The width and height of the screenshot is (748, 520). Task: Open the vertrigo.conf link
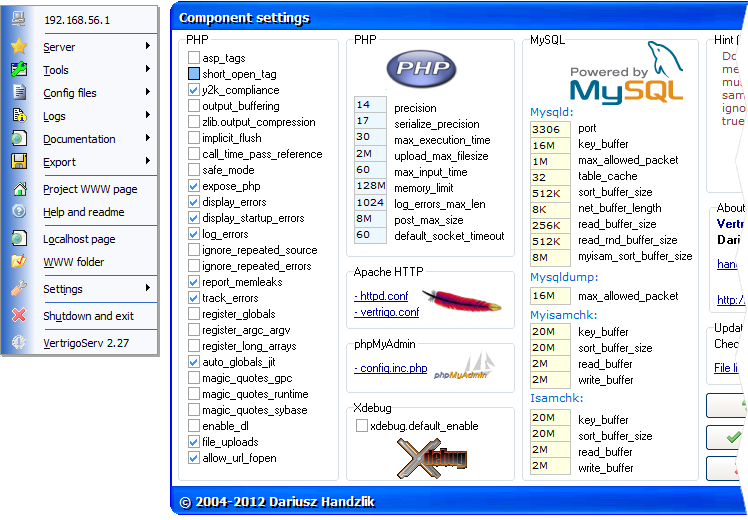click(386, 312)
